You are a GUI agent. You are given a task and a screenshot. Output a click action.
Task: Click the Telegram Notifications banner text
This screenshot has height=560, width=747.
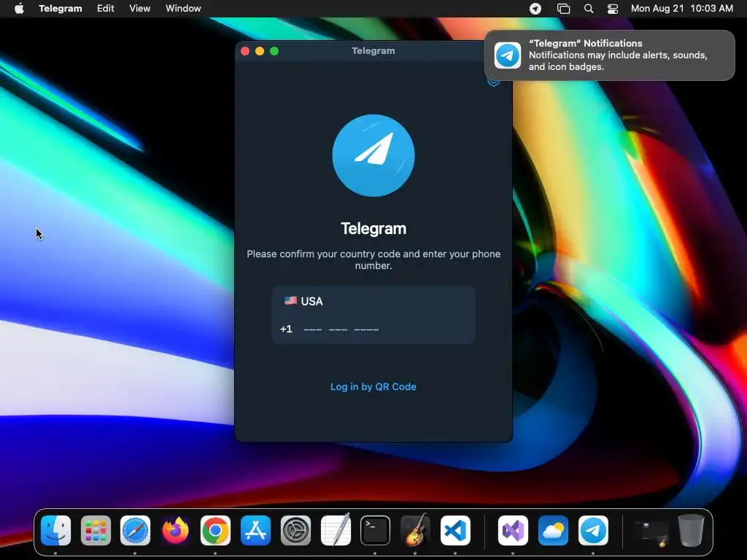(618, 55)
